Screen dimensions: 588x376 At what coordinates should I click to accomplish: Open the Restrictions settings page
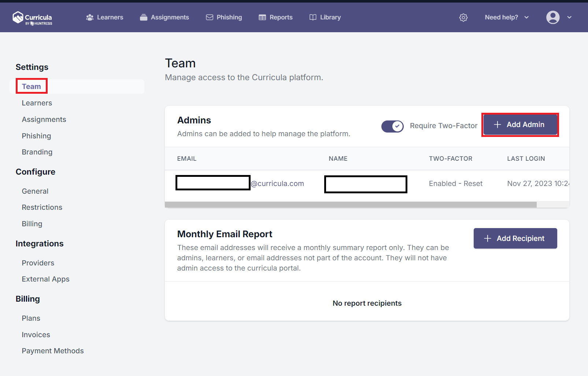pos(42,207)
